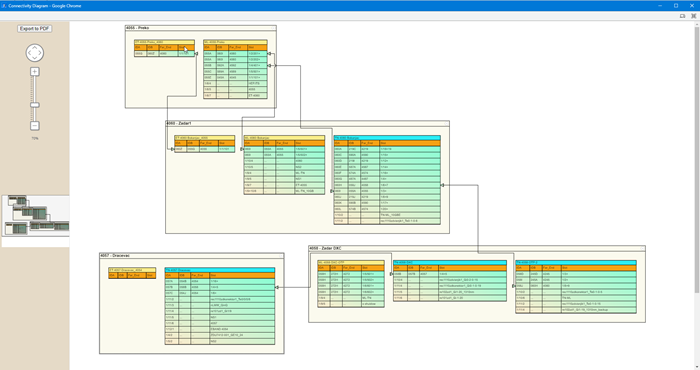This screenshot has height=370, width=700.
Task: Minimize the Connectivity Diagram window
Action: pos(660,6)
